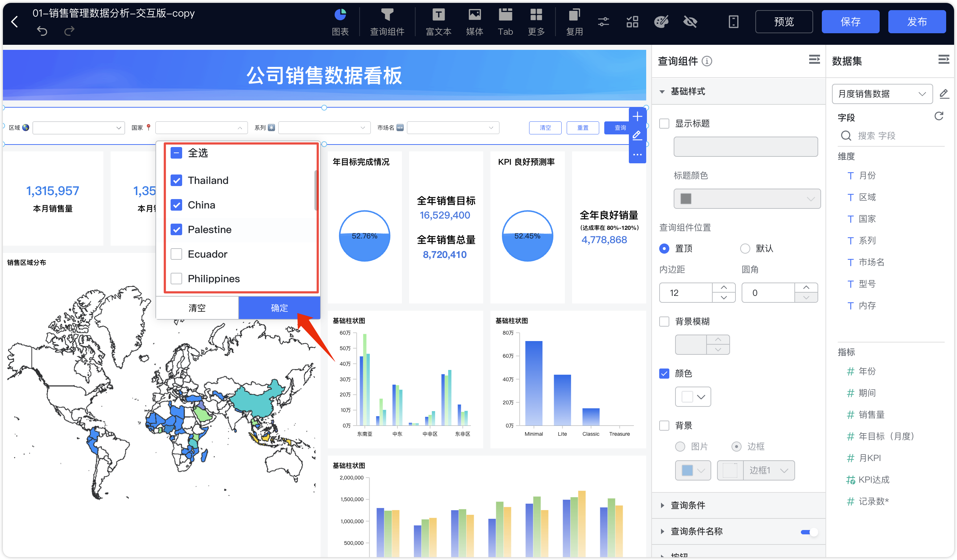
Task: Enable the 背景模糊 checkbox
Action: point(664,322)
